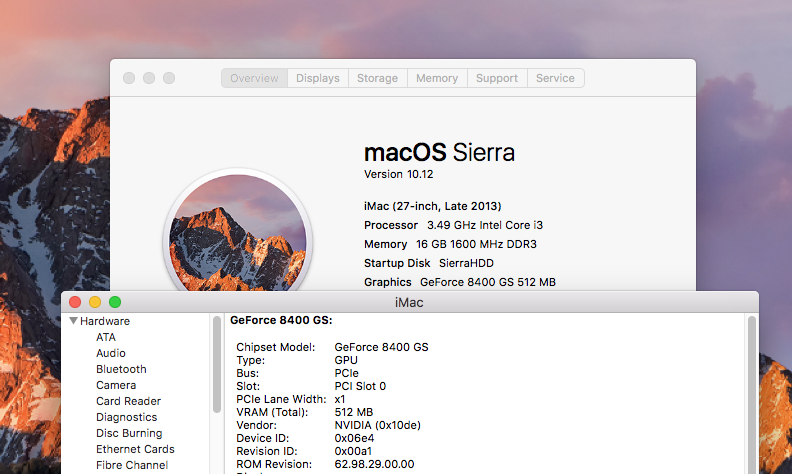This screenshot has width=792, height=474.
Task: Click the sidebar scrollbar in iMac window
Action: (x=217, y=364)
